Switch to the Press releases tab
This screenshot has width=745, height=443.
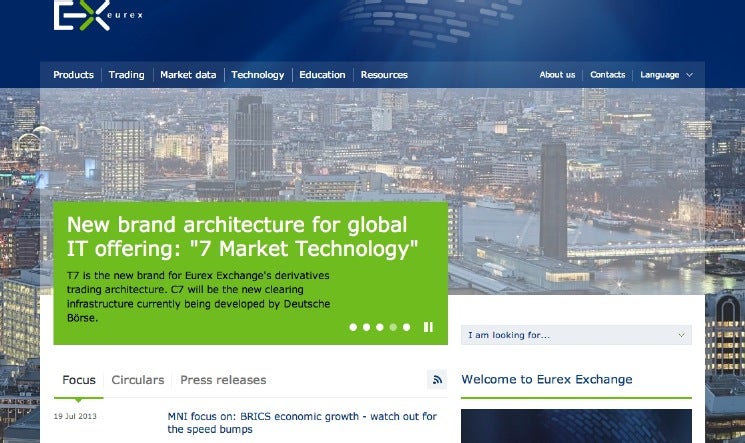click(x=223, y=380)
